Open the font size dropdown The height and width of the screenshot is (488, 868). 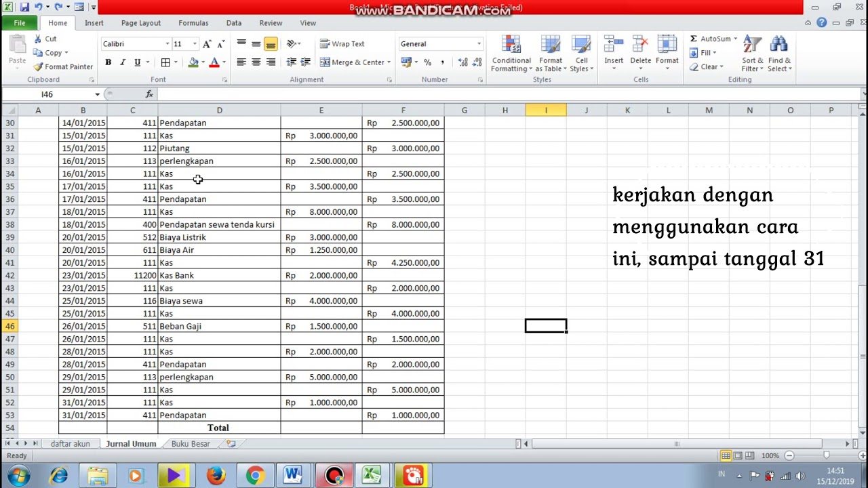195,44
